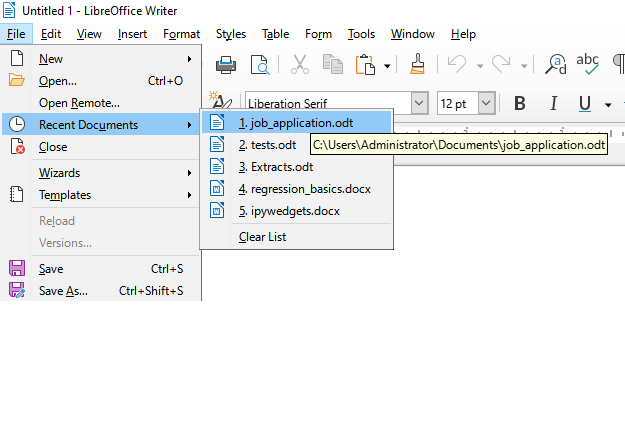625x432 pixels.
Task: Click the clock icon beside Recent Documents
Action: coord(17,124)
